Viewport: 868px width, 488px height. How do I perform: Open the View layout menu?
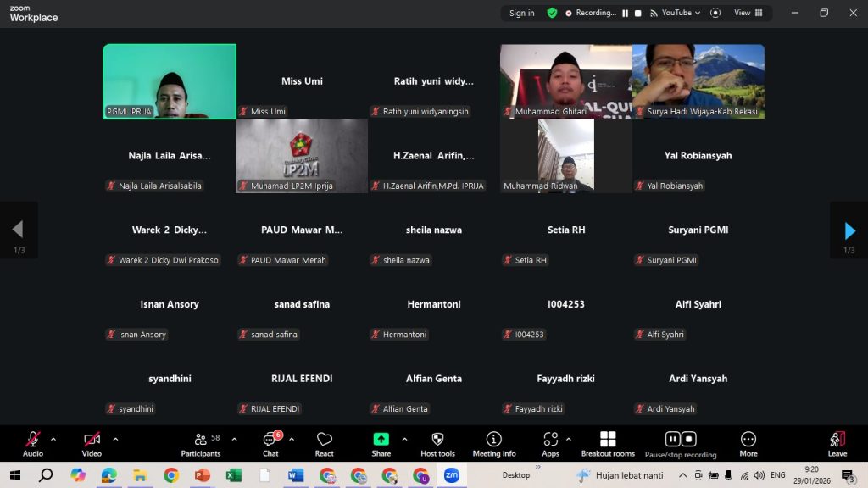click(x=748, y=13)
